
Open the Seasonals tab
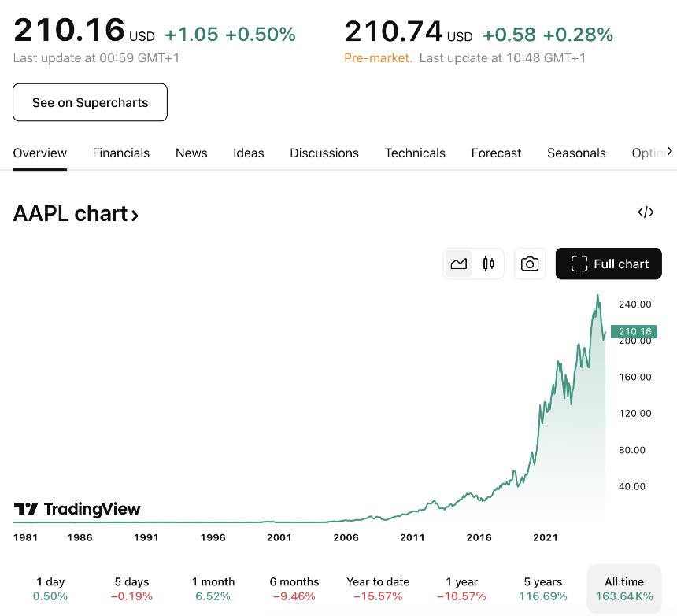click(576, 153)
